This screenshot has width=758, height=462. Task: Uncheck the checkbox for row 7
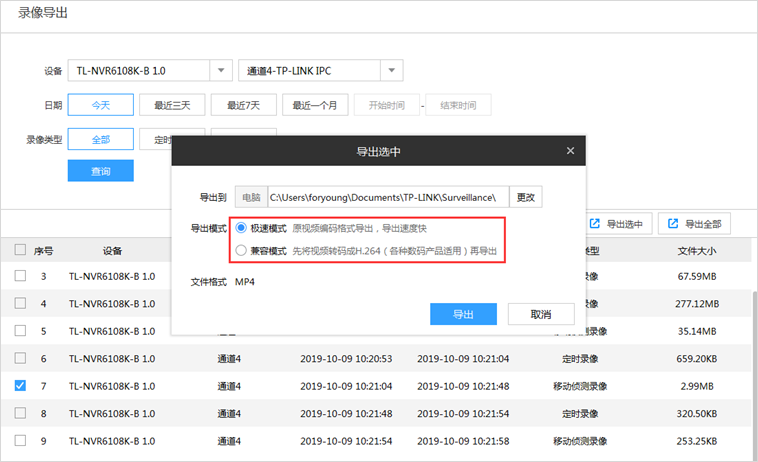pyautogui.click(x=20, y=385)
